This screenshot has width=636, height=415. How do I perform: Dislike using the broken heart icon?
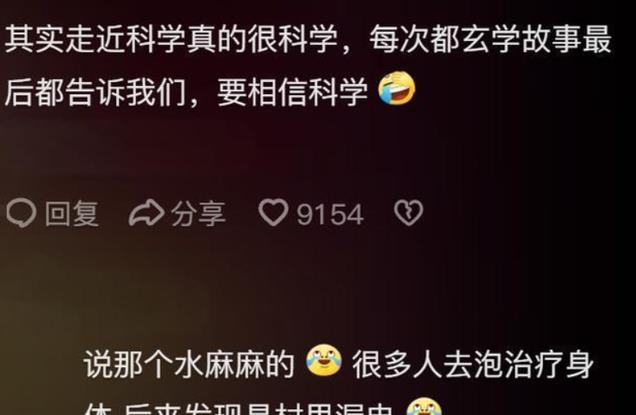point(408,213)
